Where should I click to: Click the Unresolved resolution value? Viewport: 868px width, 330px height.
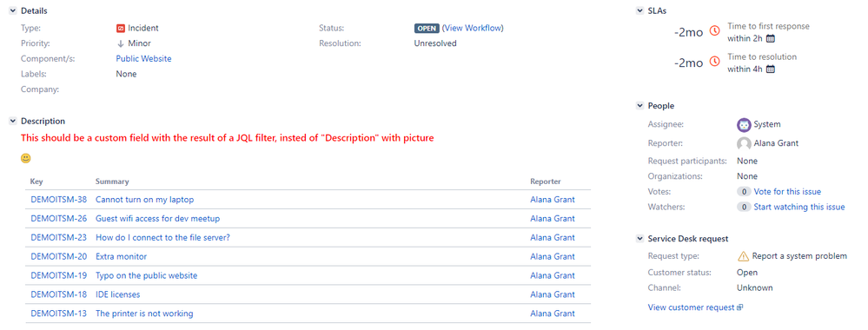[435, 43]
